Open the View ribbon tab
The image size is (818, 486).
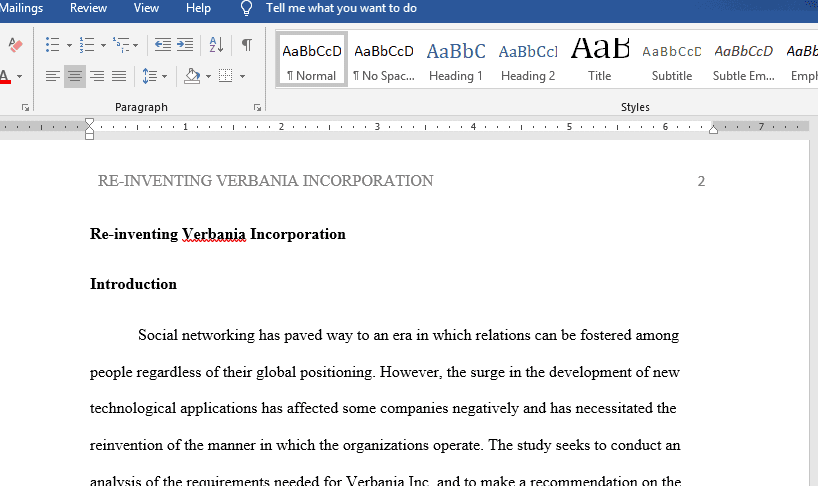pos(146,8)
